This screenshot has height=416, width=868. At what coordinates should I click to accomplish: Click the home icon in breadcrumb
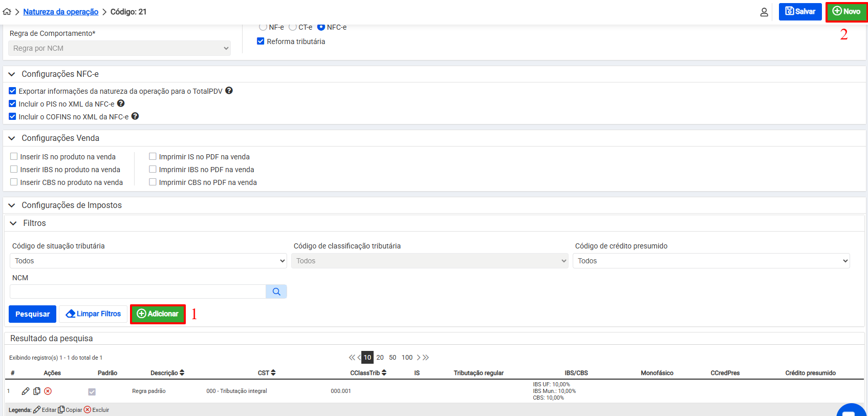7,11
